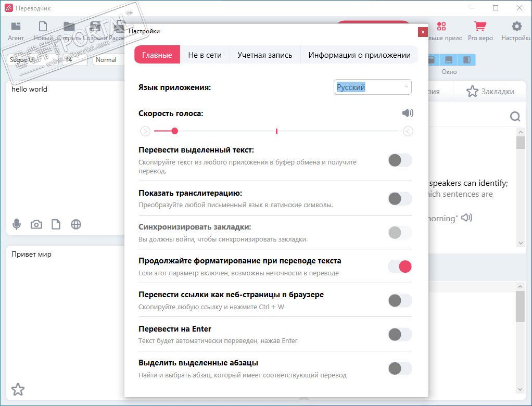This screenshot has width=532, height=406.
Task: Open the Агент toolbar icon
Action: click(16, 31)
